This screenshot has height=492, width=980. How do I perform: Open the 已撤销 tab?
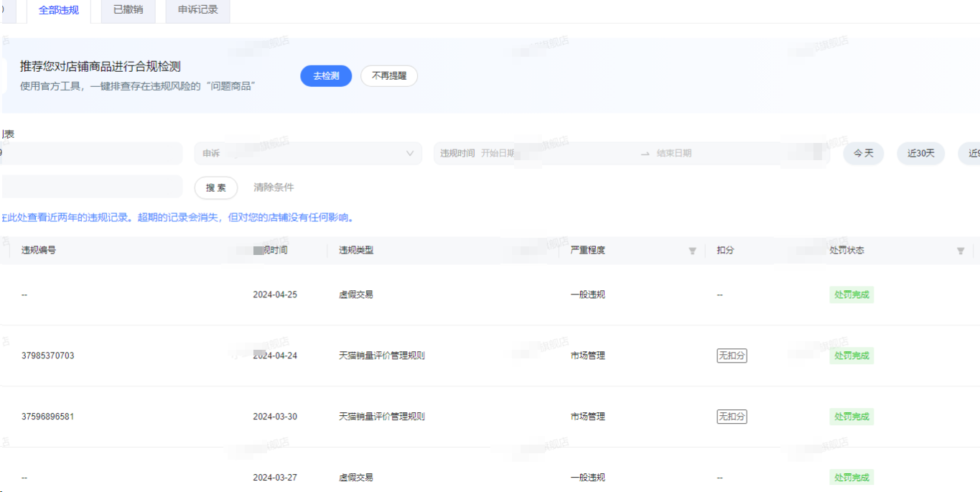pyautogui.click(x=128, y=10)
